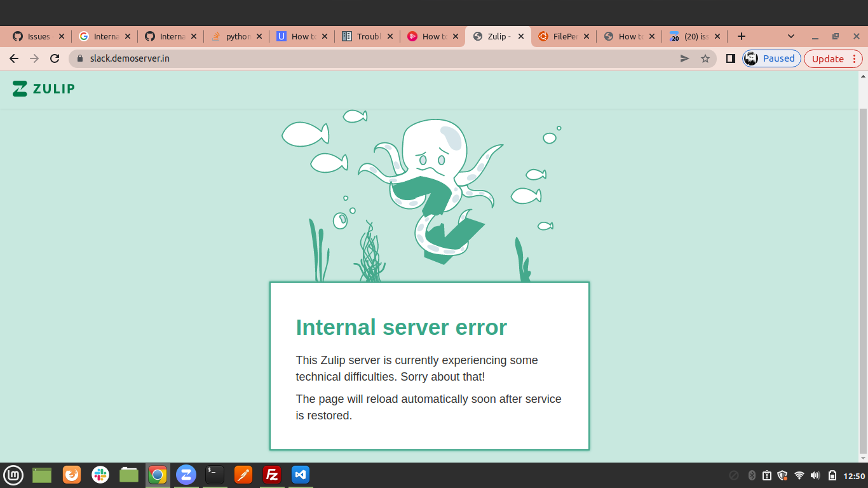Click the Zulip logo in page header
Viewport: 868px width, 488px height.
pos(43,89)
